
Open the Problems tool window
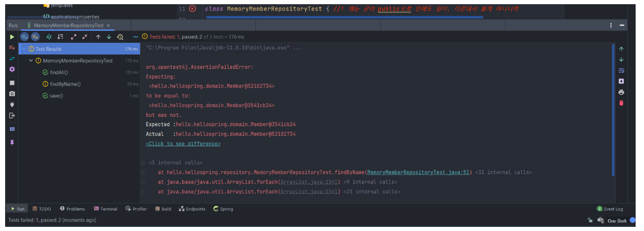[x=73, y=209]
